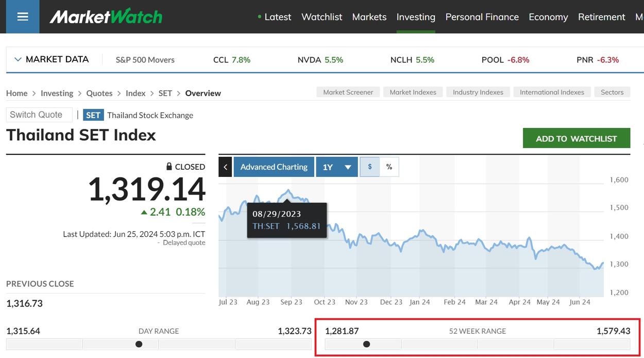Click the NCLH ticker
644x358 pixels.
[x=412, y=60]
